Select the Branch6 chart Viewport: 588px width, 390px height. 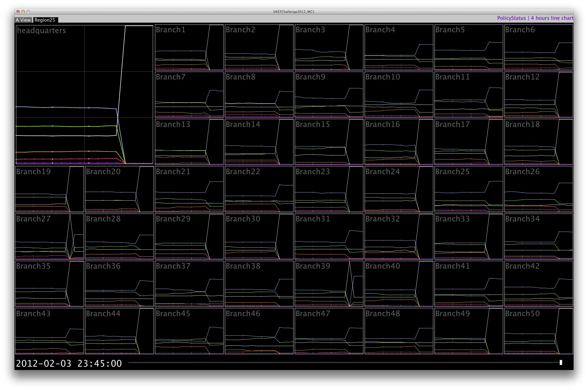pyautogui.click(x=539, y=47)
